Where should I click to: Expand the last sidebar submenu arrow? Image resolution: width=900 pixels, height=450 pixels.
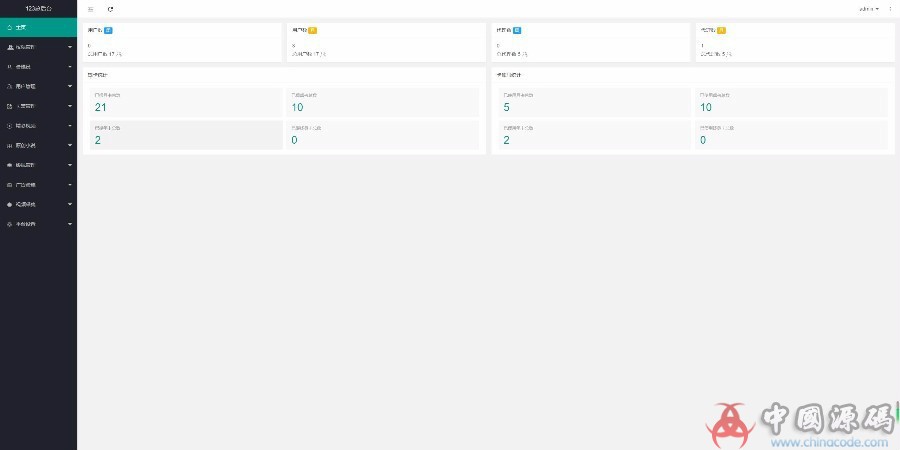click(x=69, y=224)
